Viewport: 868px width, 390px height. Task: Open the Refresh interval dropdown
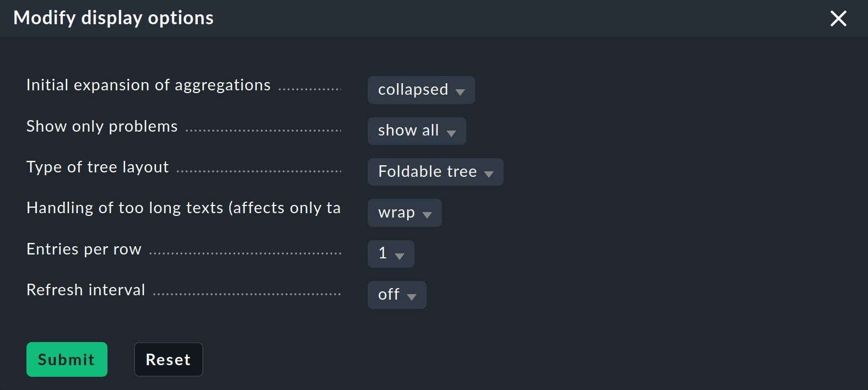tap(396, 295)
